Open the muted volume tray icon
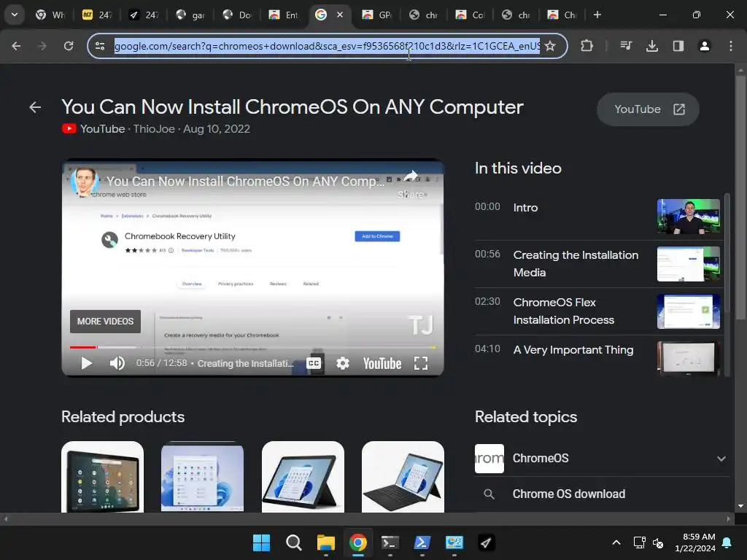 pyautogui.click(x=658, y=542)
